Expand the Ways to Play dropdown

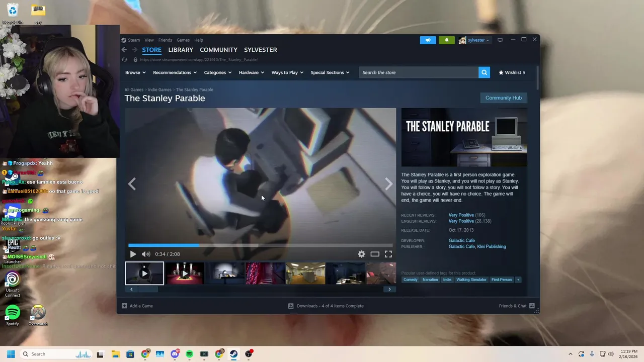click(287, 72)
